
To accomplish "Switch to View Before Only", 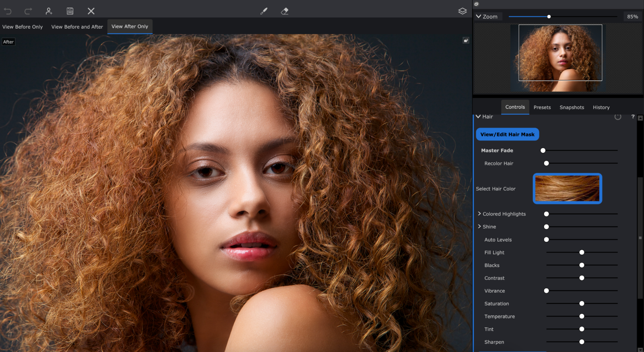I will coord(23,27).
